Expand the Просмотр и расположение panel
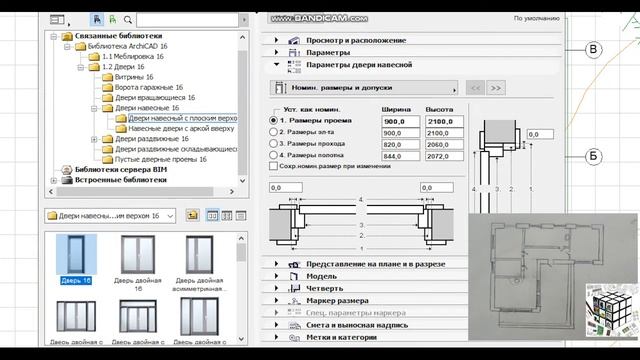The height and width of the screenshot is (360, 640). 276,40
